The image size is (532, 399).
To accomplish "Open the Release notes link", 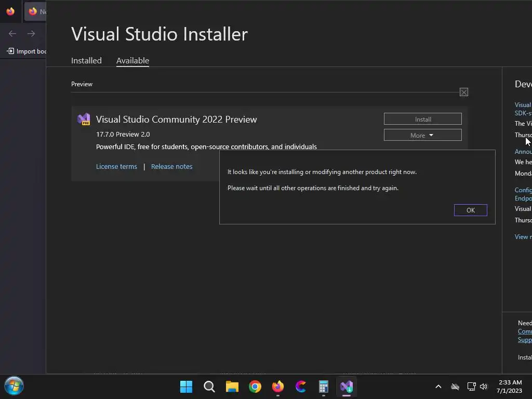I will coord(171,166).
